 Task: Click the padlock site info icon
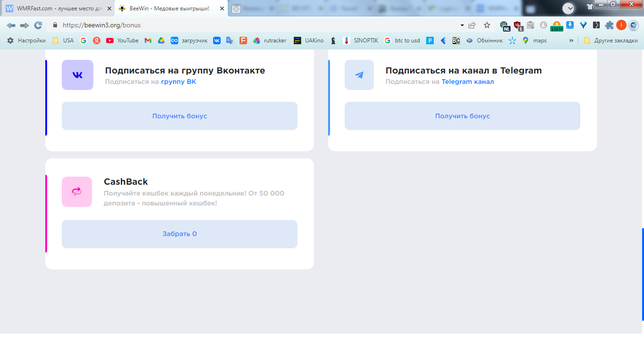55,25
